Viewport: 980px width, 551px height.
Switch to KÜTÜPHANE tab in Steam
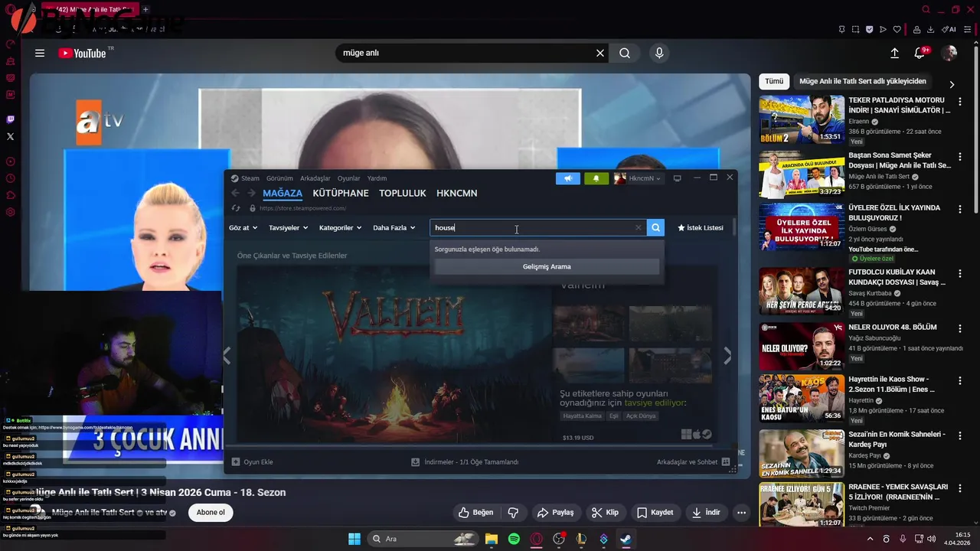click(341, 194)
